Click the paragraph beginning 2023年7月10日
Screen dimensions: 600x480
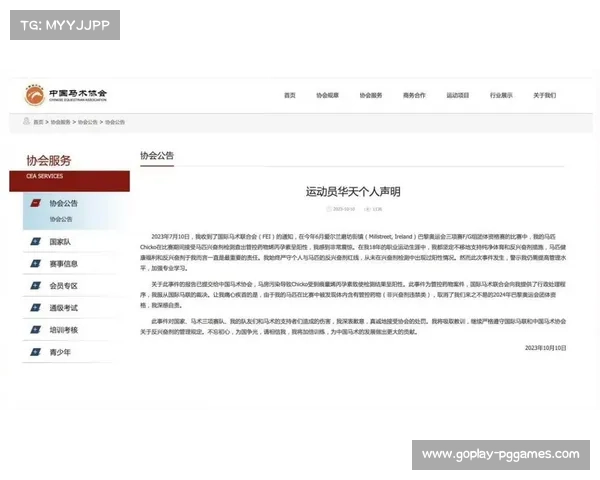click(x=353, y=252)
